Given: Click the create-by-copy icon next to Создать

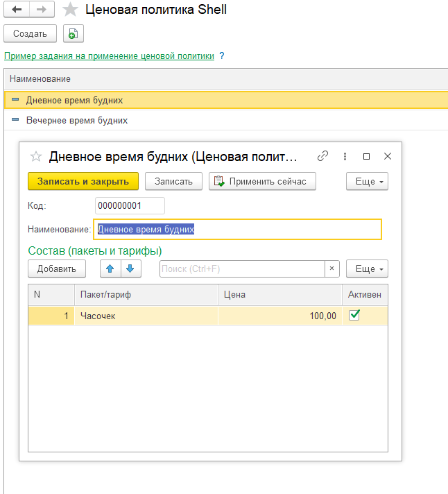Looking at the screenshot, I should [x=73, y=33].
